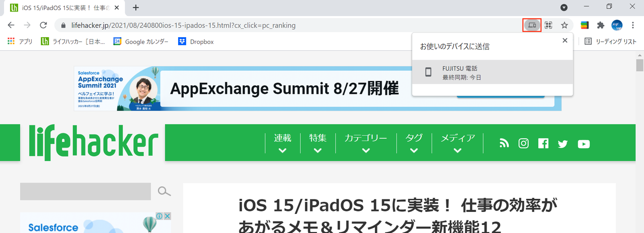
Task: Click the Salesforce sidebar ad
Action: [x=96, y=222]
